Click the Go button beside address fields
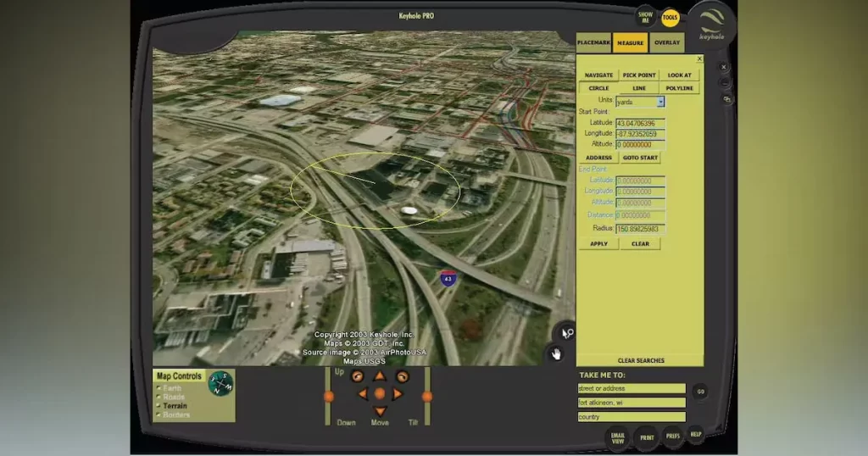 click(701, 392)
